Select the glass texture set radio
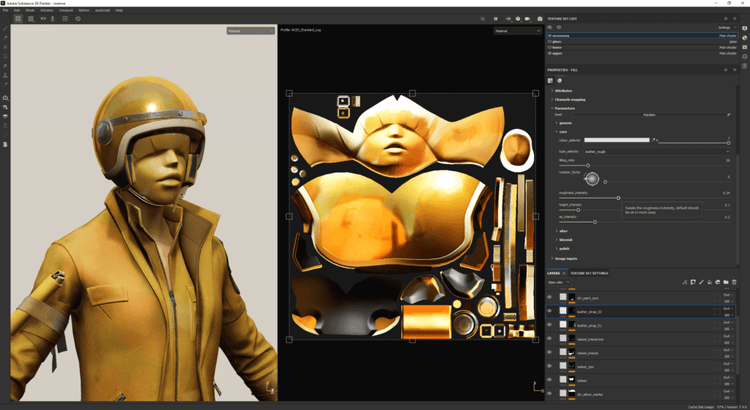Screen dimensions: 750x410 pos(549,41)
